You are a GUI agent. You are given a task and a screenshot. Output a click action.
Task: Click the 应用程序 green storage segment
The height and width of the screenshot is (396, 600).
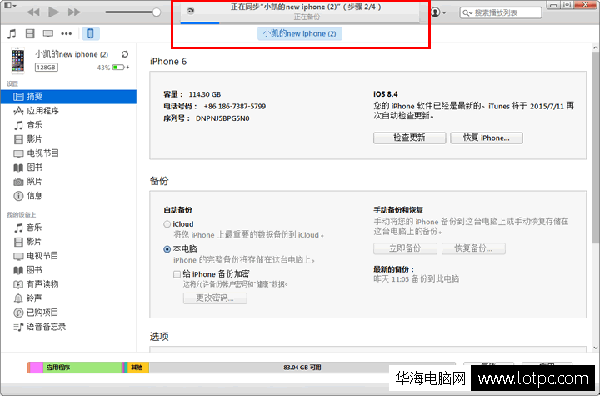point(82,367)
